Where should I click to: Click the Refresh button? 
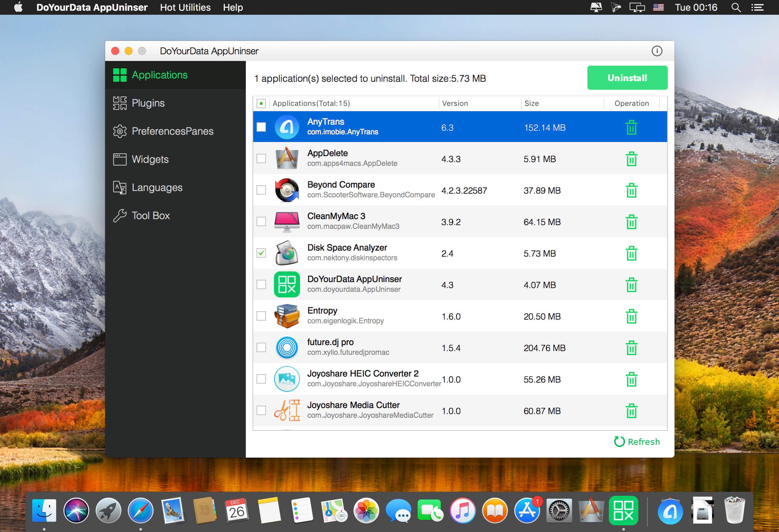click(637, 442)
